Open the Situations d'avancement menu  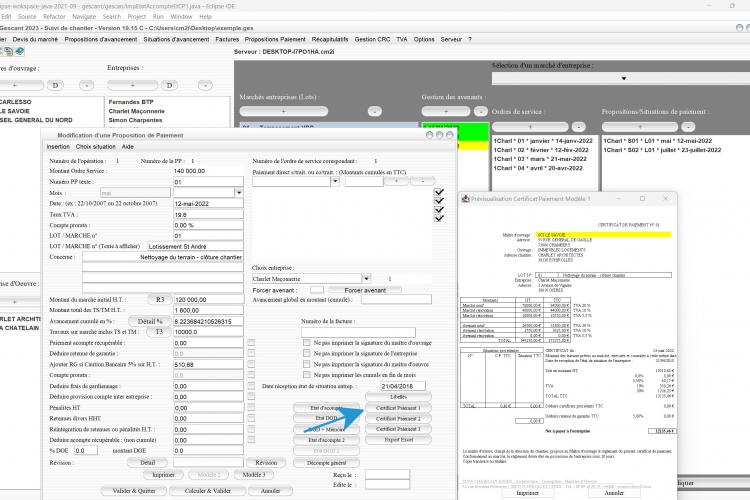pyautogui.click(x=176, y=39)
